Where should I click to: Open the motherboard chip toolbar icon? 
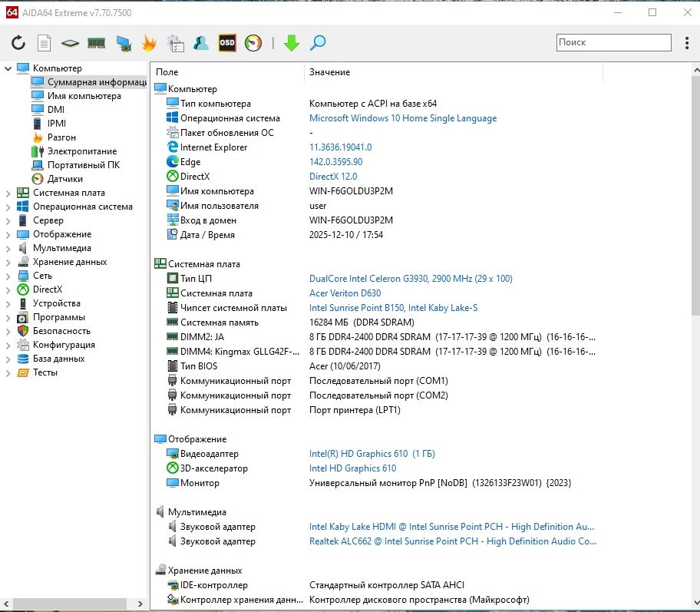pyautogui.click(x=70, y=43)
